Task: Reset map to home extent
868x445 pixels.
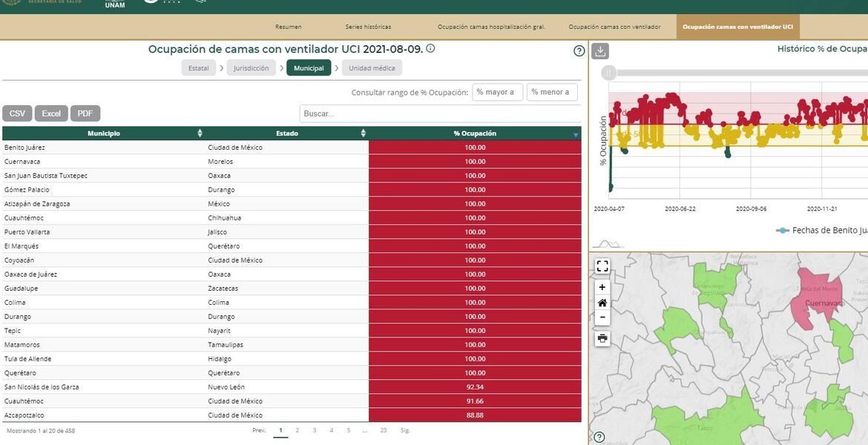Action: click(x=602, y=303)
